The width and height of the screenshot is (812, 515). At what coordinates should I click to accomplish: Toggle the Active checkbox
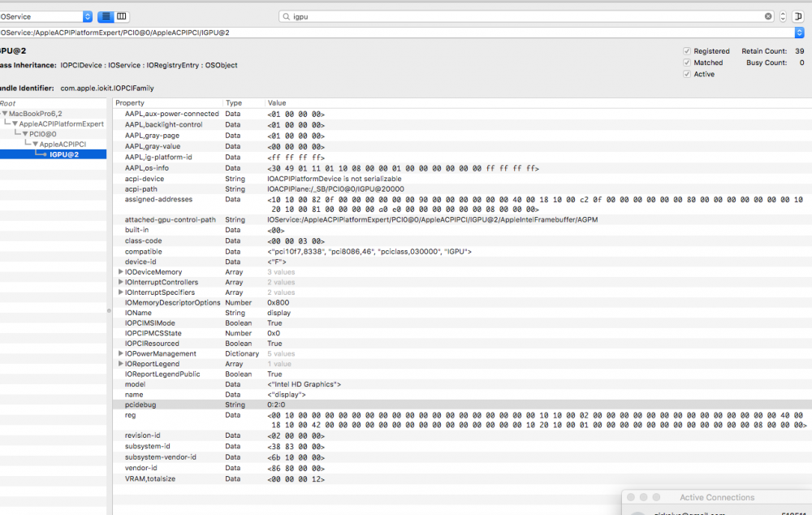687,74
